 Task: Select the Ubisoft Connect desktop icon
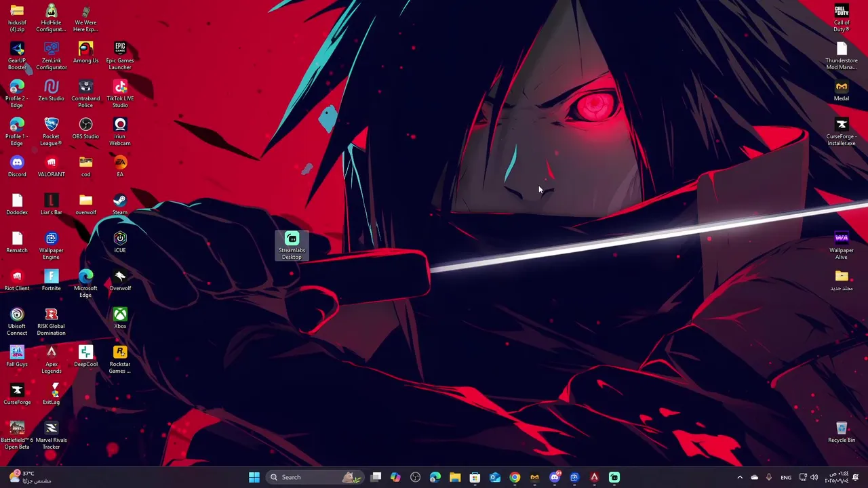[x=17, y=322]
